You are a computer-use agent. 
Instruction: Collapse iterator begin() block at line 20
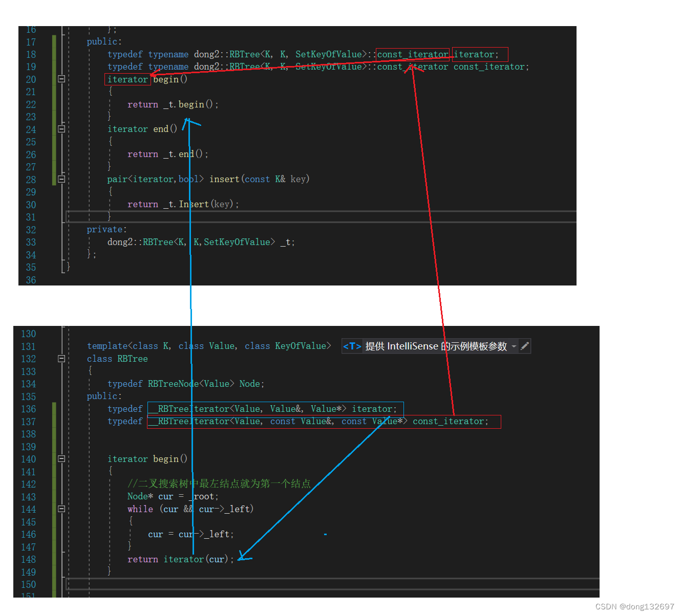point(61,79)
